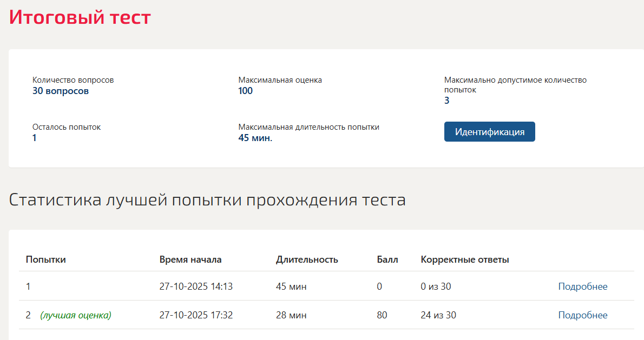Open Подробнее link for attempt 2
The image size is (644, 340).
click(x=582, y=315)
